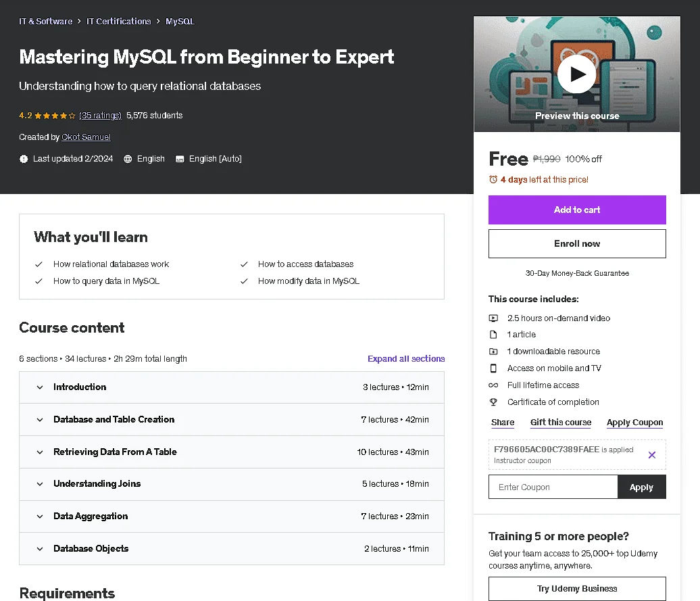Focus the Enter Coupon field

[x=553, y=487]
